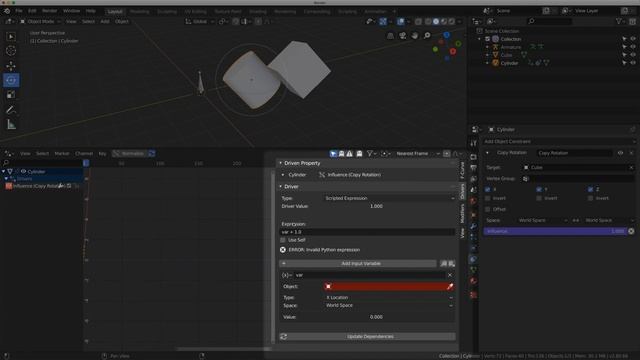Select the Cursor tool in viewport toolbar
The width and height of the screenshot is (640, 360).
pos(11,51)
